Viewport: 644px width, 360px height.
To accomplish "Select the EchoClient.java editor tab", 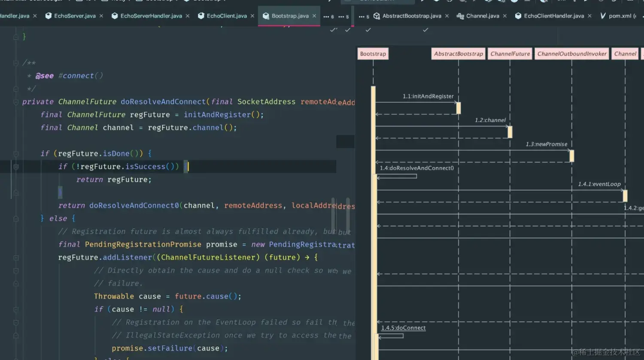I will pyautogui.click(x=227, y=16).
